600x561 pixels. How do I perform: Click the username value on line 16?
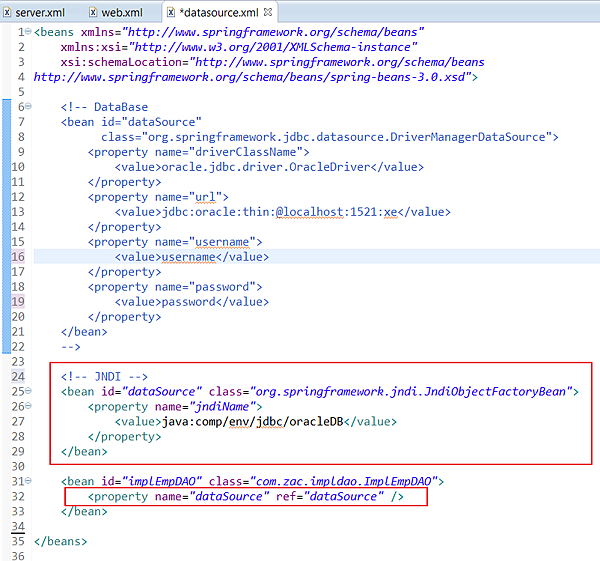coord(188,257)
